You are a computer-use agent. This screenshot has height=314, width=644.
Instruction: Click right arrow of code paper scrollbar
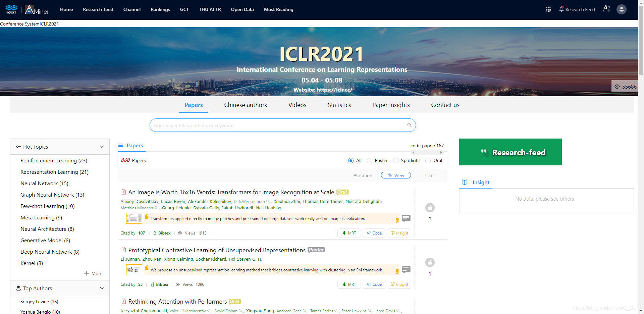coord(441,152)
